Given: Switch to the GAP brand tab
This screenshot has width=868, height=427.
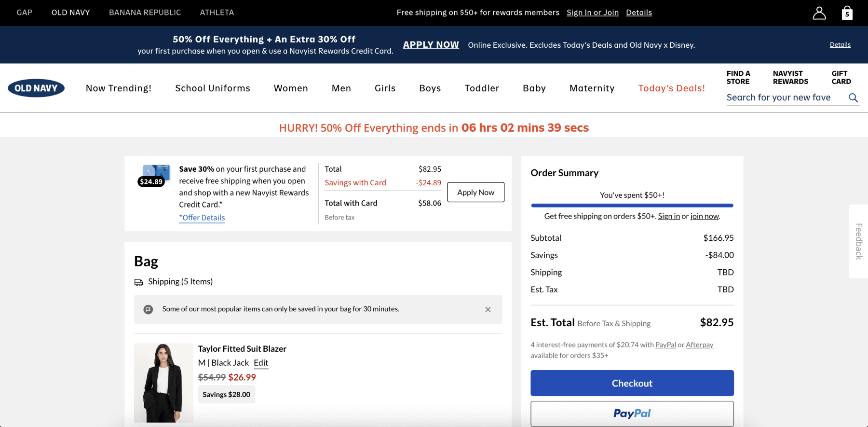Looking at the screenshot, I should tap(25, 13).
